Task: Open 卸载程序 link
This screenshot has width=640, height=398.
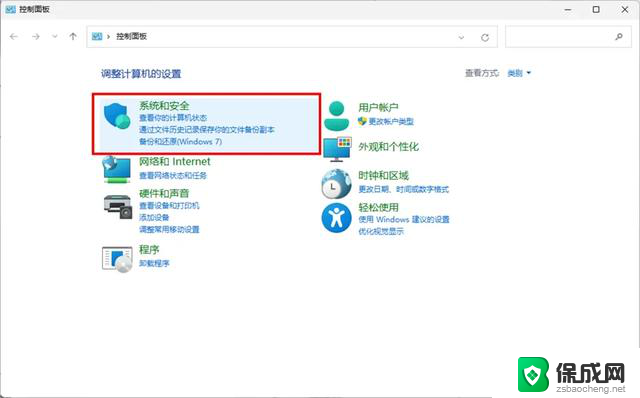Action: (x=154, y=263)
